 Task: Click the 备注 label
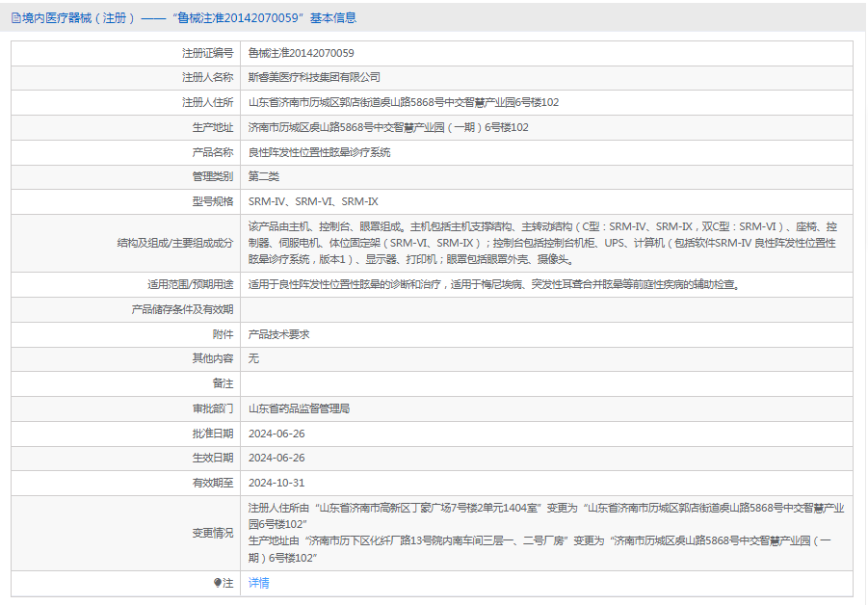223,383
